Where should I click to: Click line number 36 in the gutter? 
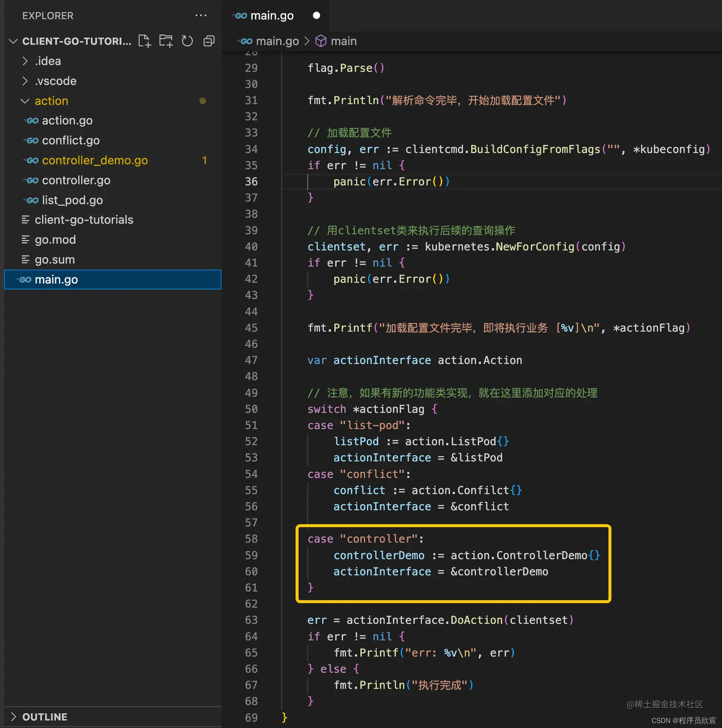251,181
